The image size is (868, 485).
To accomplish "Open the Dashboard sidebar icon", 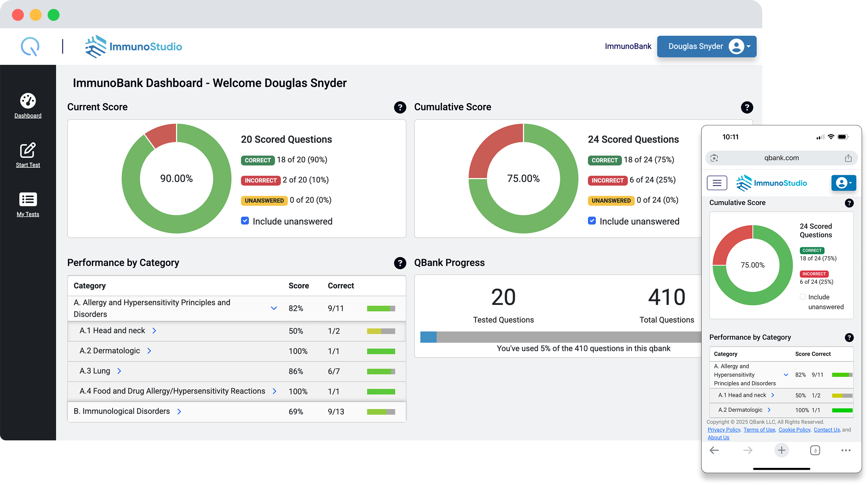I will 28,100.
